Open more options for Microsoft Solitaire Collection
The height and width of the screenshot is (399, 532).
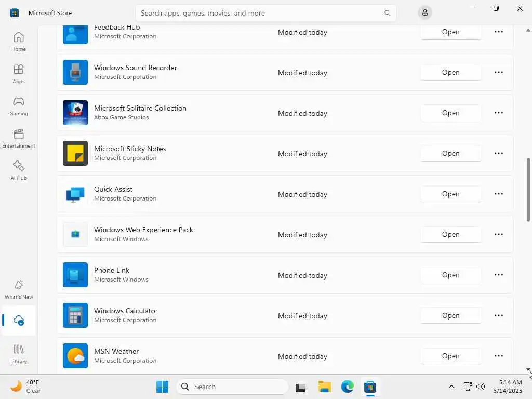(498, 113)
